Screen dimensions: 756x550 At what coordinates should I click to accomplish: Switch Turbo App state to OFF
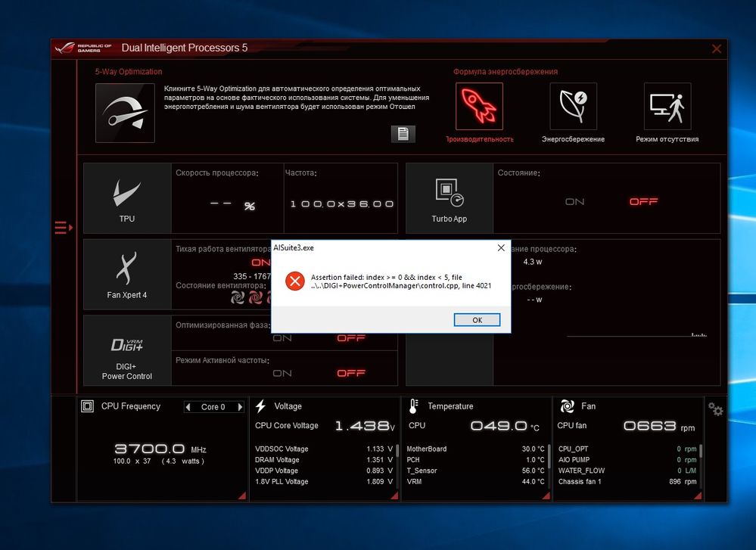(x=644, y=201)
